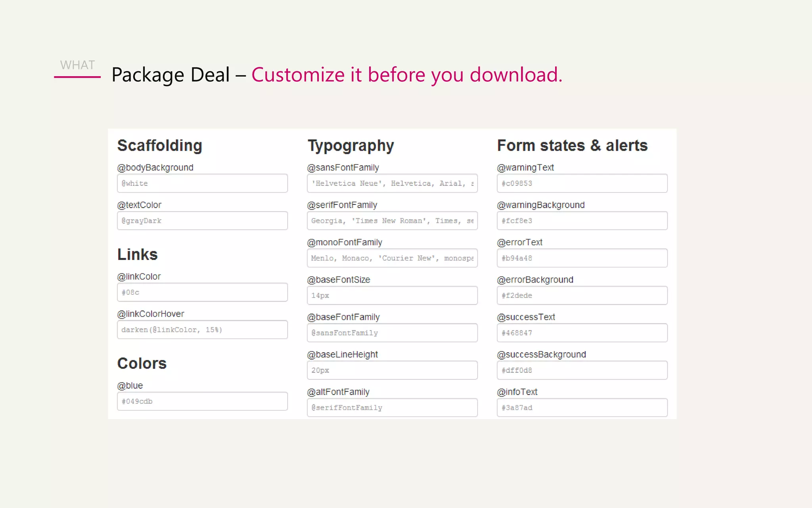Click the @successBackground label text
812x508 pixels.
pos(542,354)
